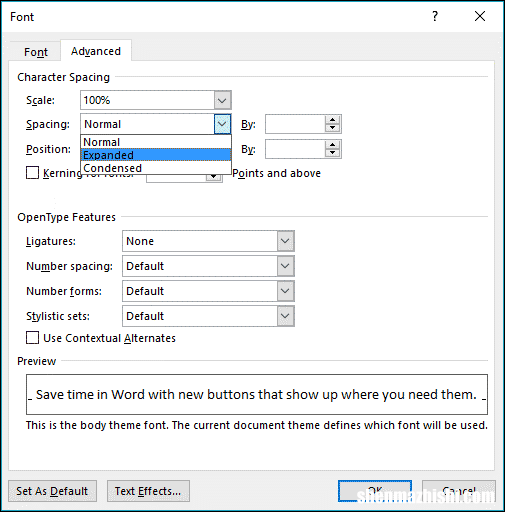Switch to the Font tab

click(x=36, y=52)
